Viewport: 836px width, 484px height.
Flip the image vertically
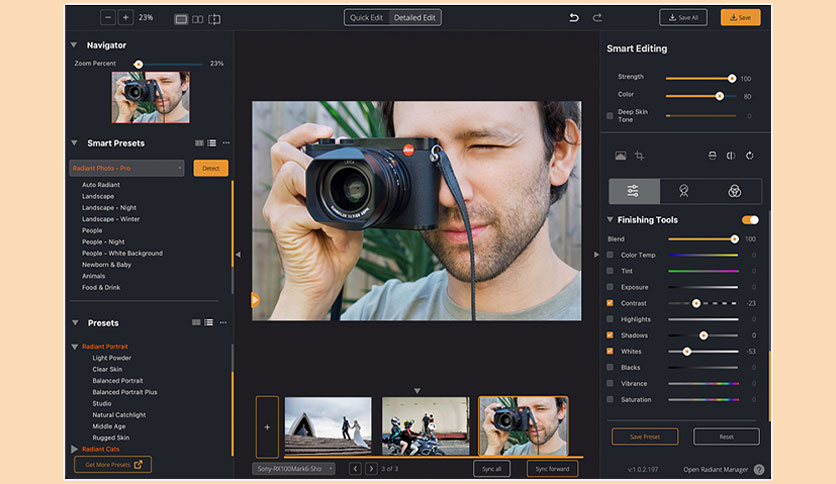pyautogui.click(x=712, y=156)
